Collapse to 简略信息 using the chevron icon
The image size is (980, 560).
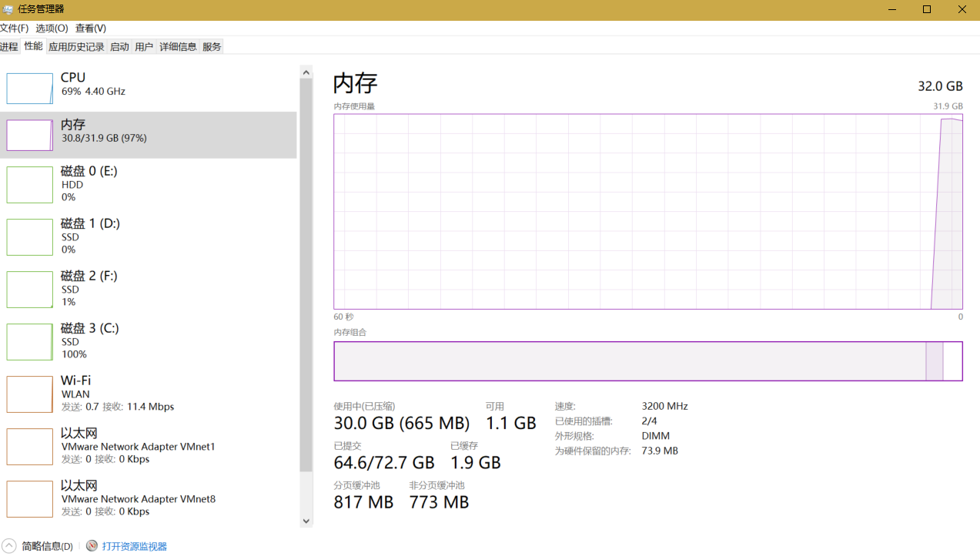(9, 546)
